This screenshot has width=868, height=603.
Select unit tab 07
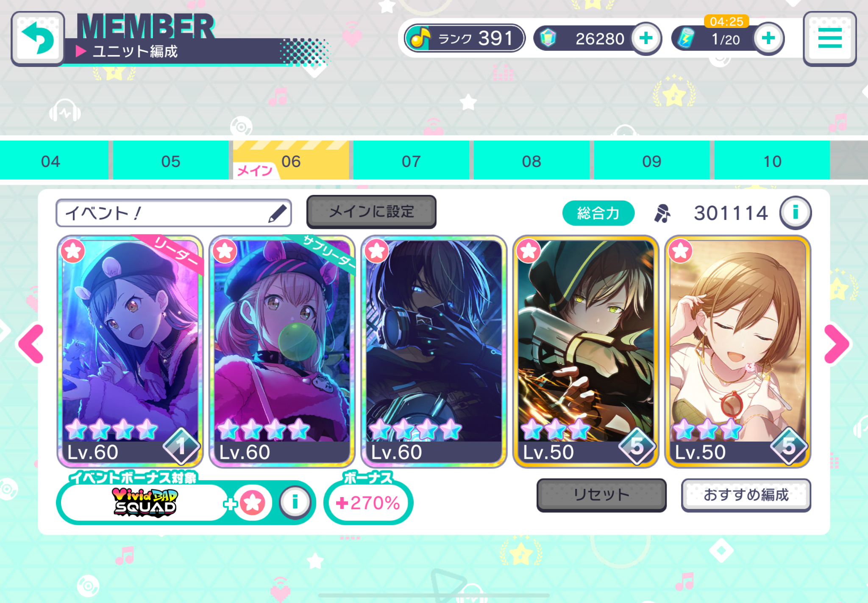411,161
